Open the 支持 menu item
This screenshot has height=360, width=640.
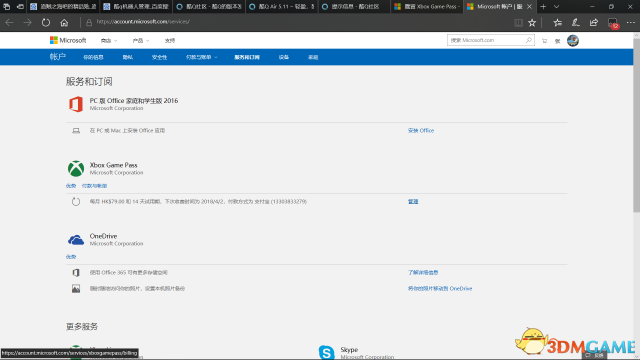tap(170, 40)
